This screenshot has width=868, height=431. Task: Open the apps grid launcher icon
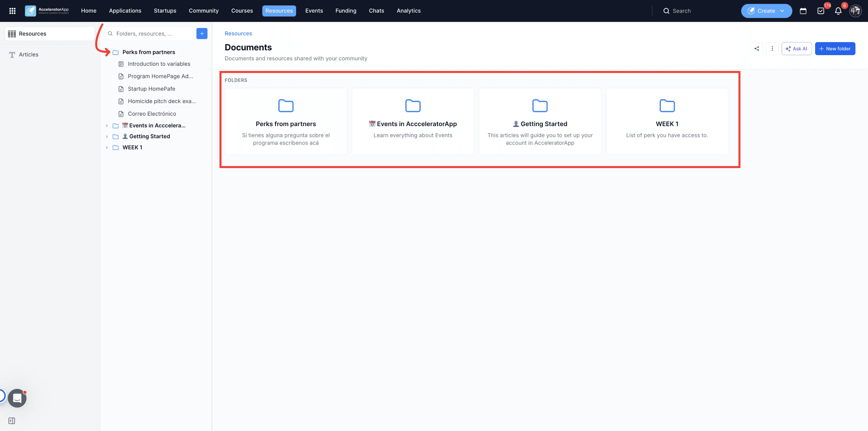coord(12,11)
